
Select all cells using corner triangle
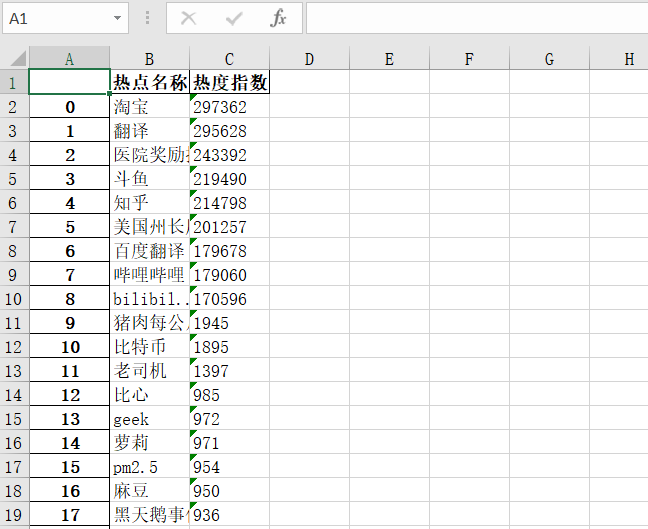coord(18,58)
